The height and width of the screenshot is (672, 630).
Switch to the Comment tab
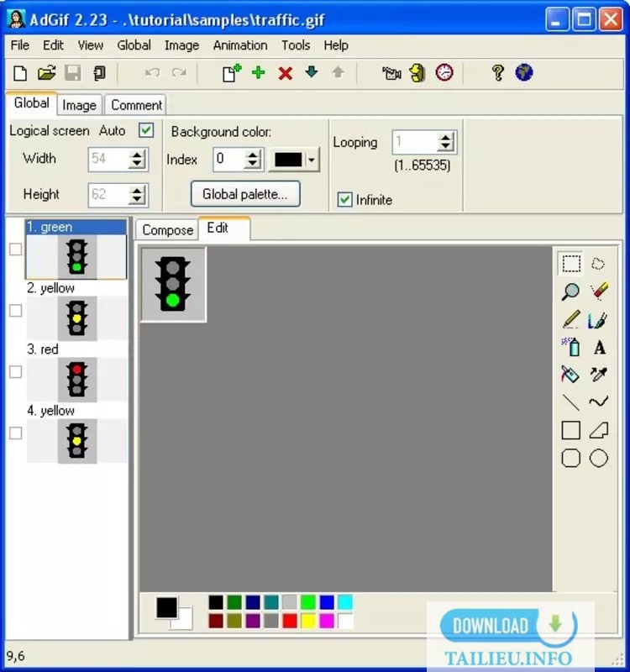[x=136, y=105]
